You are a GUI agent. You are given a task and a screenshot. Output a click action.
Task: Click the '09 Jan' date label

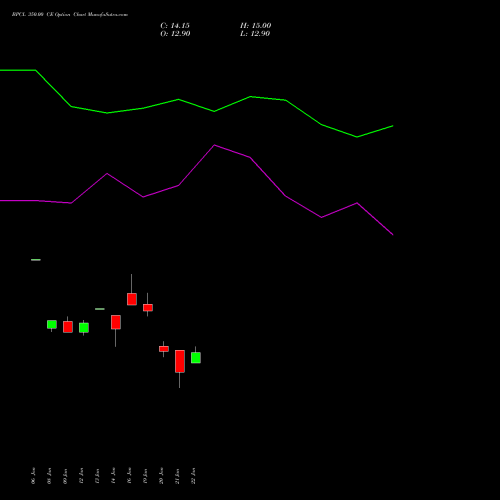pos(65,476)
